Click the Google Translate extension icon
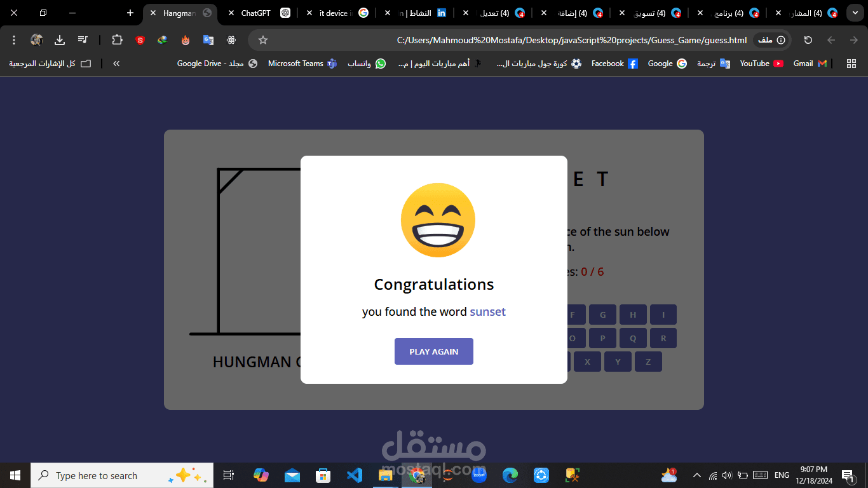This screenshot has width=868, height=488. [x=208, y=40]
